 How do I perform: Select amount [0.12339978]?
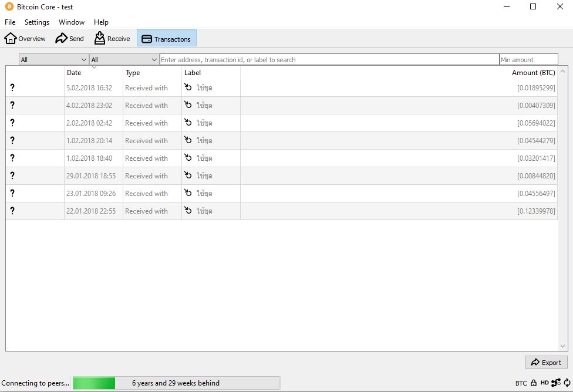point(536,211)
